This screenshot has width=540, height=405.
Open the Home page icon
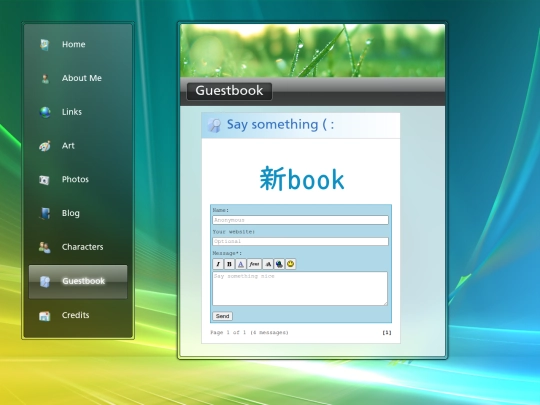pos(45,44)
